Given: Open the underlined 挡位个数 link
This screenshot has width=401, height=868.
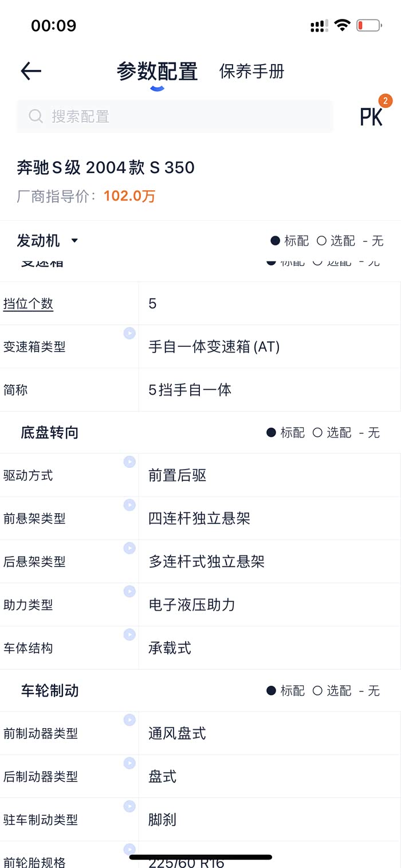Looking at the screenshot, I should tap(29, 304).
